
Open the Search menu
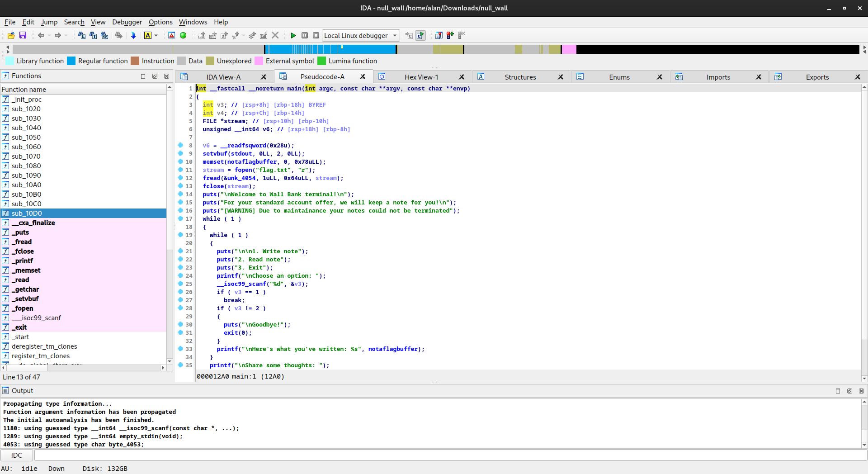coord(74,22)
